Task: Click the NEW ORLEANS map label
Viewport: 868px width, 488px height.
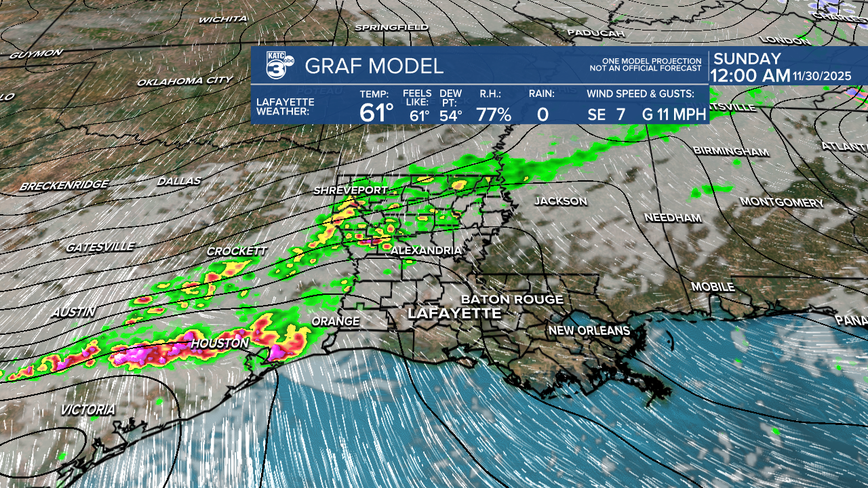Action: pos(589,331)
